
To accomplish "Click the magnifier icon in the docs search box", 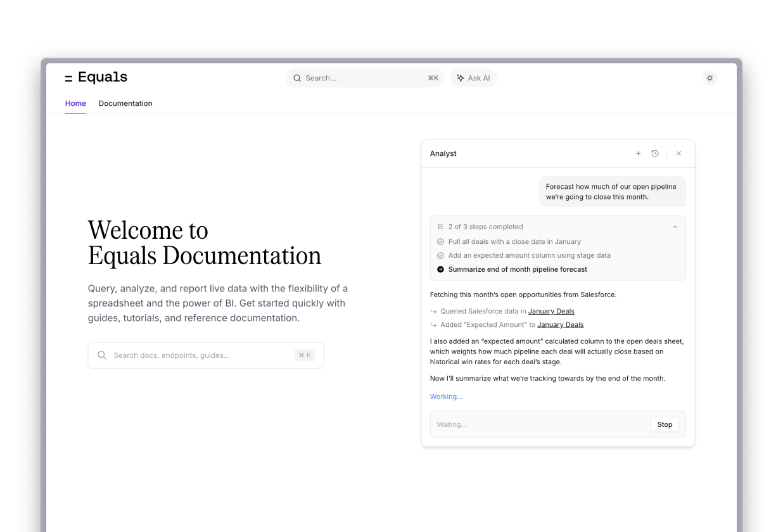I will [x=102, y=355].
